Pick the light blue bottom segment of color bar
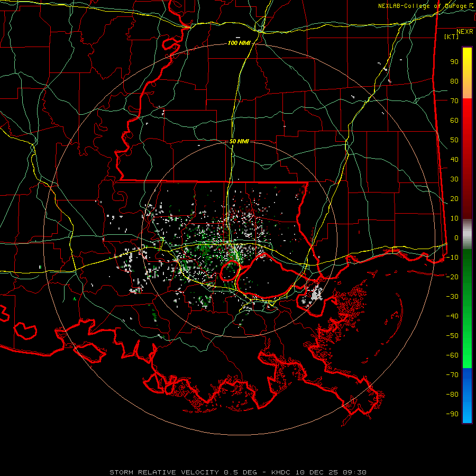This screenshot has width=476, height=476. (467, 413)
